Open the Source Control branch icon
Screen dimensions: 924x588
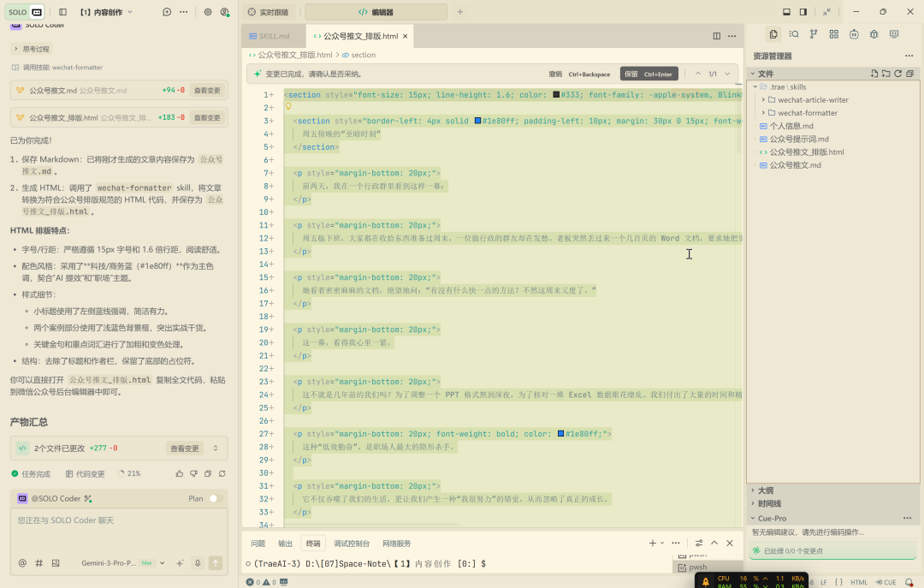(x=814, y=34)
